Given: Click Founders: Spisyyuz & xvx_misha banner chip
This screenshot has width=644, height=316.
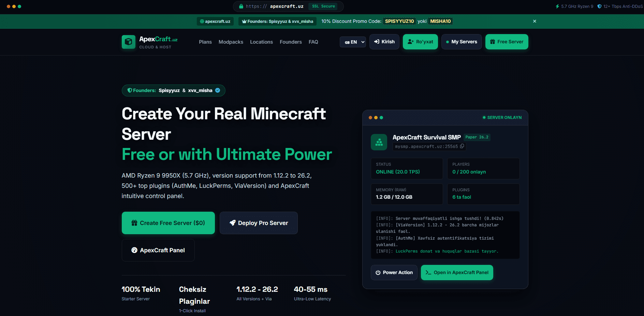Looking at the screenshot, I should point(277,21).
